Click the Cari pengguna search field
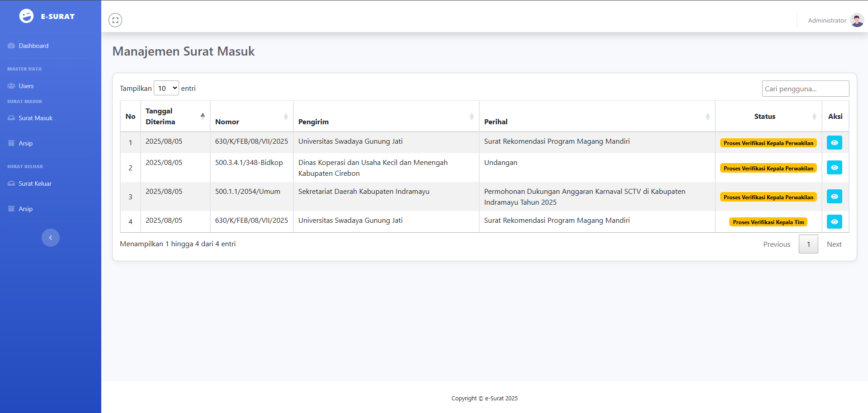 [805, 89]
